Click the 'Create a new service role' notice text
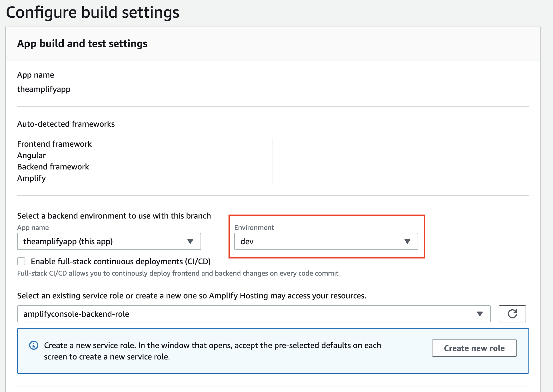Viewport: 553px width, 392px height. pos(213,351)
